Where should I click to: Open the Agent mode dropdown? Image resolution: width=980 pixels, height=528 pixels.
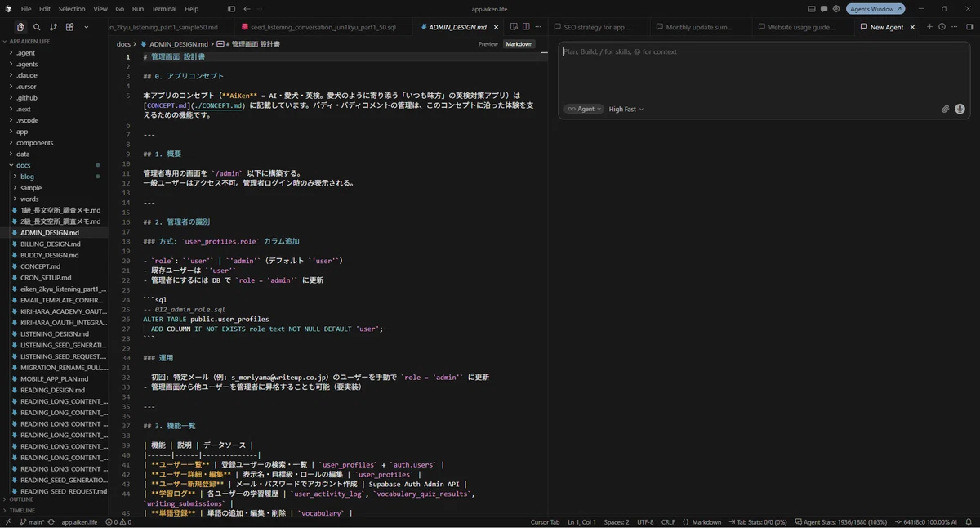click(x=584, y=109)
